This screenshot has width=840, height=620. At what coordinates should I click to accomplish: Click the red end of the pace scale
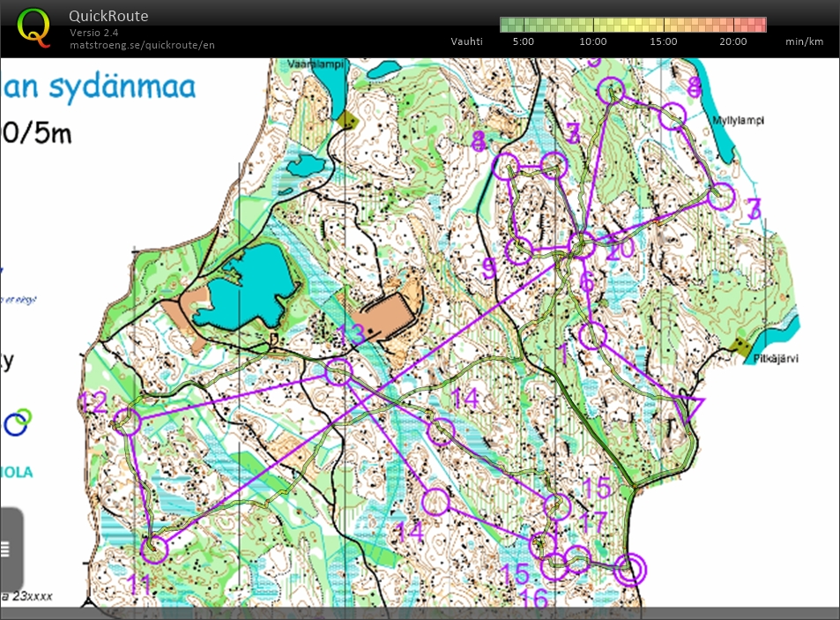(760, 25)
